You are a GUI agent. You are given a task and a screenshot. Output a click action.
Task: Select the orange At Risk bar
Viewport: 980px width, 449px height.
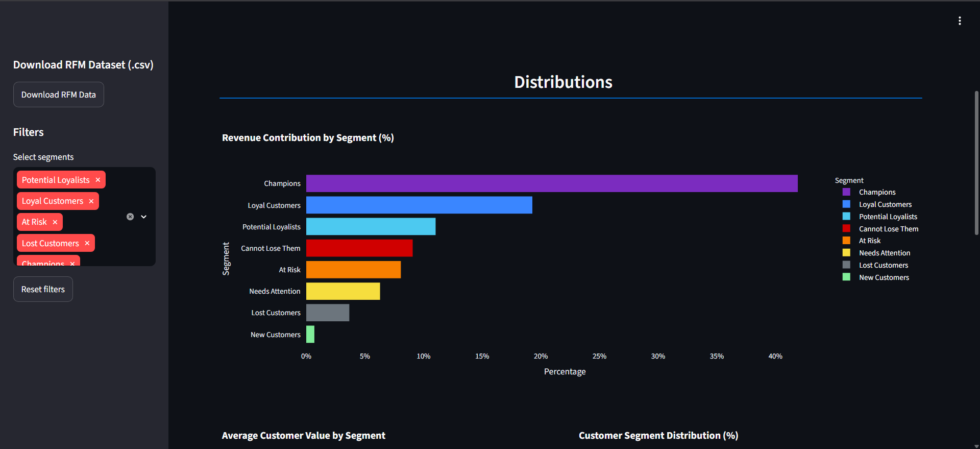coord(354,270)
